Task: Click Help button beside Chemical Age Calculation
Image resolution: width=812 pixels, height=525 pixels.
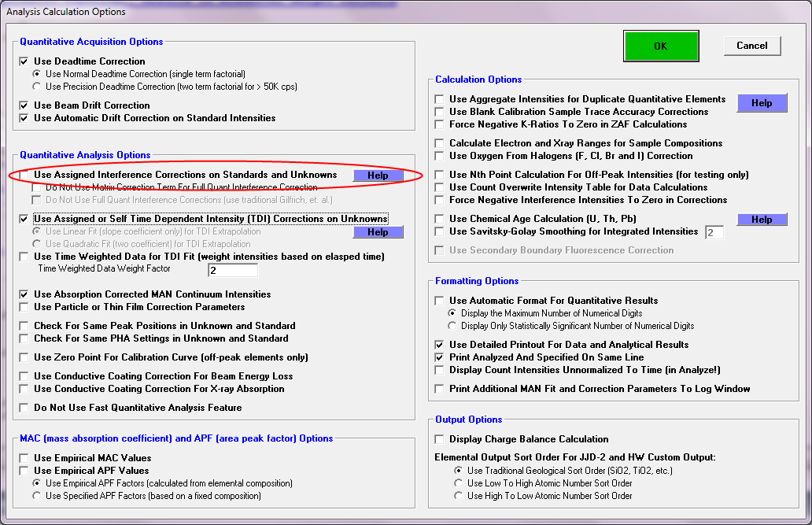Action: pos(761,220)
